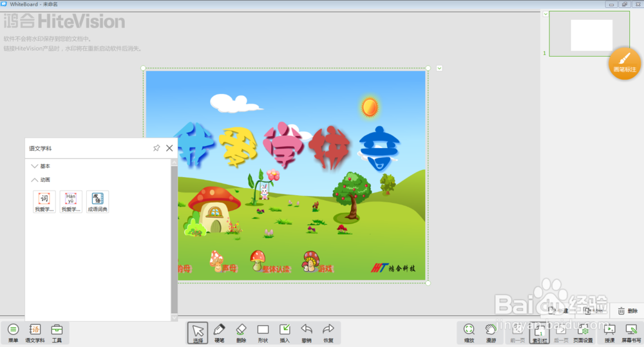Activate the 缩放 zoom tool
The image size is (644, 347).
(x=469, y=333)
